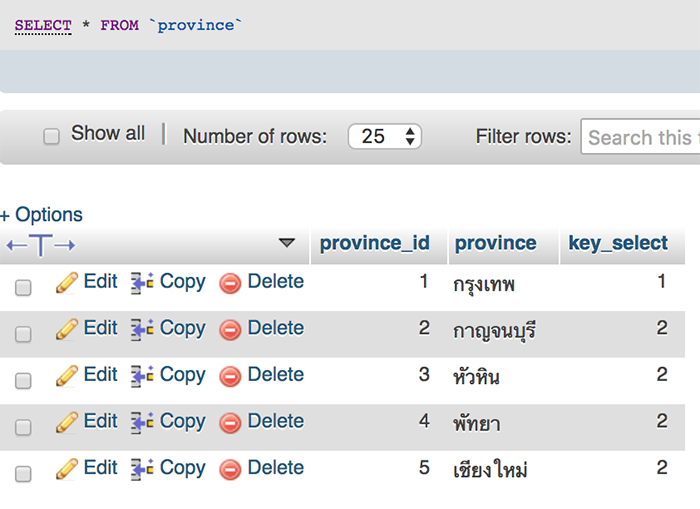Select the checkbox for row เชียงใหม่

[23, 474]
